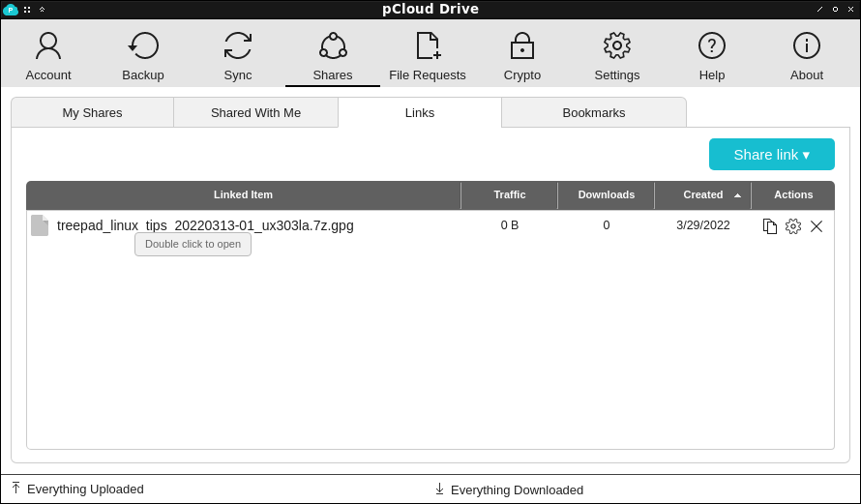Click the Actions column header
The image size is (861, 504).
coord(793,194)
